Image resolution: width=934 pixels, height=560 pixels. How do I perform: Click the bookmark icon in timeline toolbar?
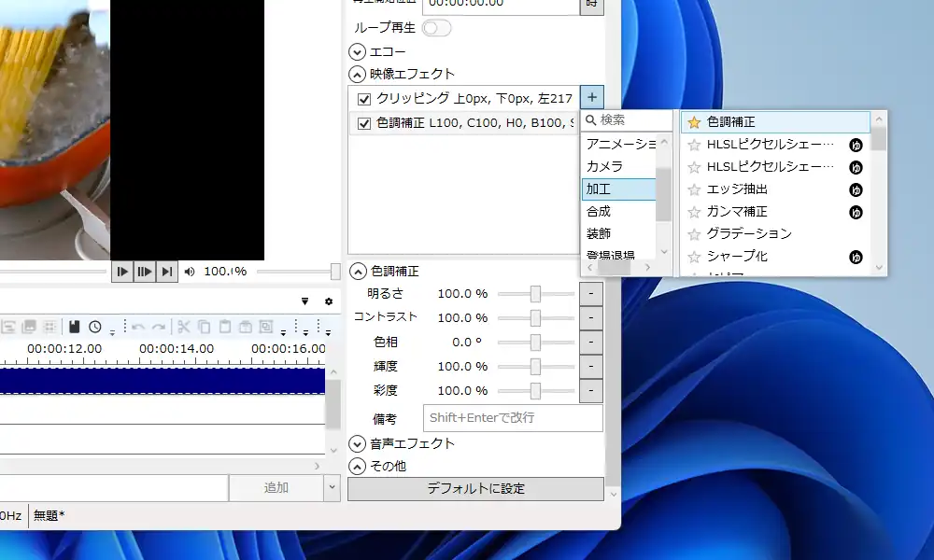point(74,327)
